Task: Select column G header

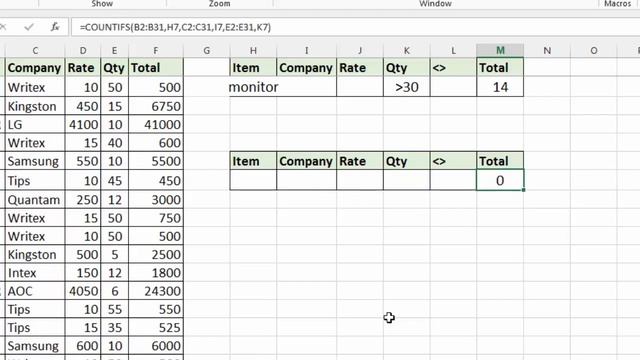Action: tap(207, 51)
